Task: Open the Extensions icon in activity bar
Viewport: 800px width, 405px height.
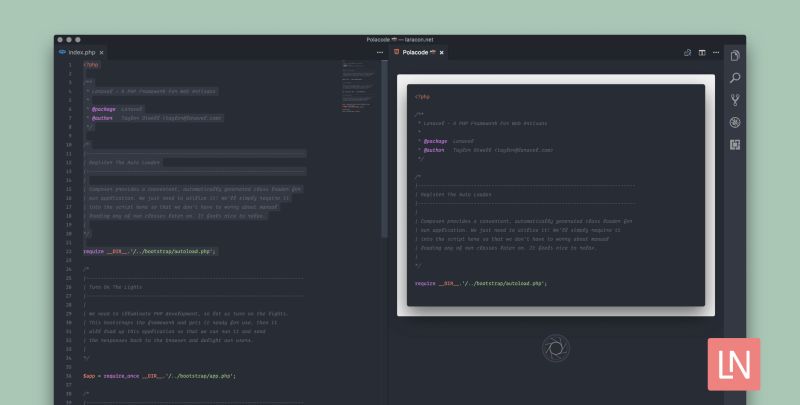Action: coord(735,145)
